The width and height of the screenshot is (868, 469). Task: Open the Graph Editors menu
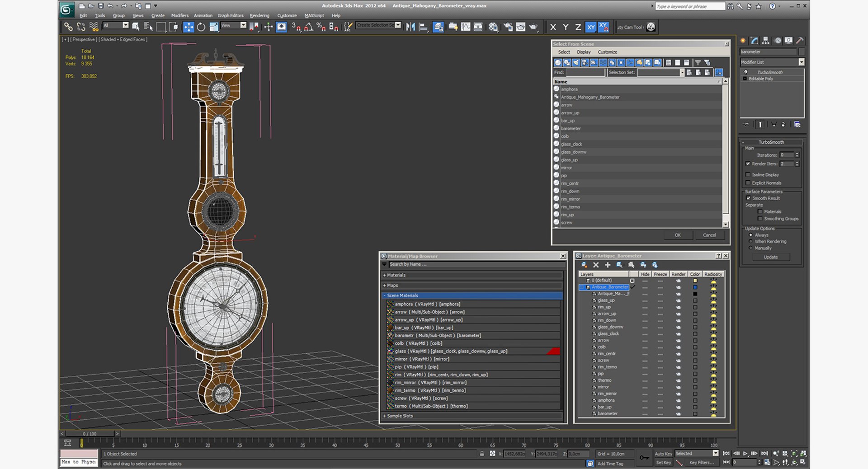tap(230, 15)
